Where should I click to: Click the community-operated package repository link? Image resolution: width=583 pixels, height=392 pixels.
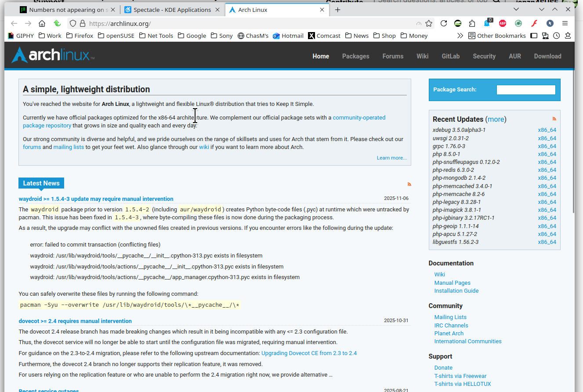358,118
